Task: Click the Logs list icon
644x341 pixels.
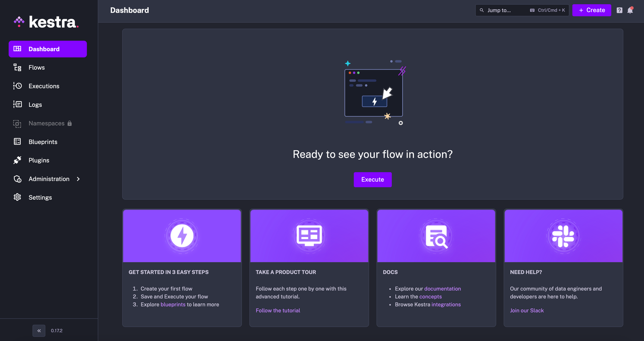Action: point(17,104)
